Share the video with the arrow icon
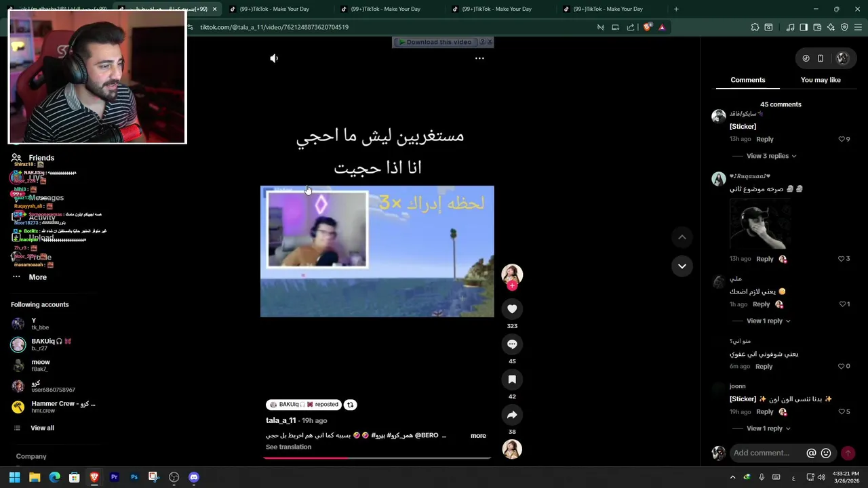Viewport: 868px width, 488px height. coord(512,415)
